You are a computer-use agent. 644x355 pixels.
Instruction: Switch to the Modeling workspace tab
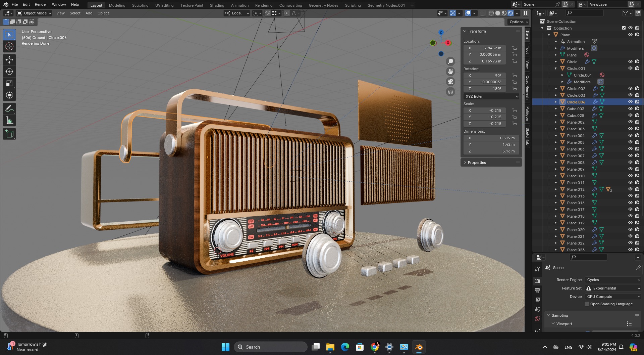coord(117,5)
